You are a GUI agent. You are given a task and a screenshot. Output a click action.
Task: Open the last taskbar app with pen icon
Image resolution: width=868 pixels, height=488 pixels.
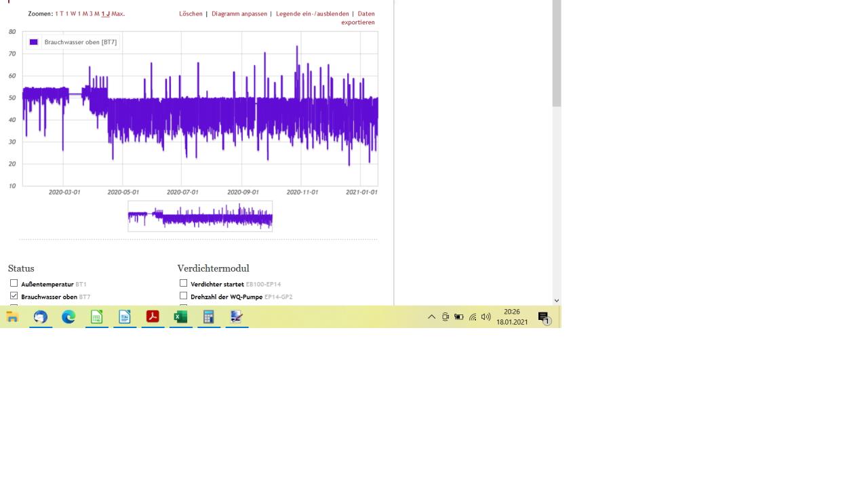click(x=237, y=317)
